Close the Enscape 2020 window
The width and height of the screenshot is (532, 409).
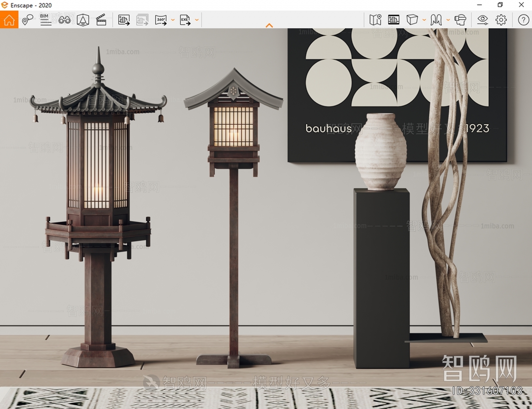[521, 5]
